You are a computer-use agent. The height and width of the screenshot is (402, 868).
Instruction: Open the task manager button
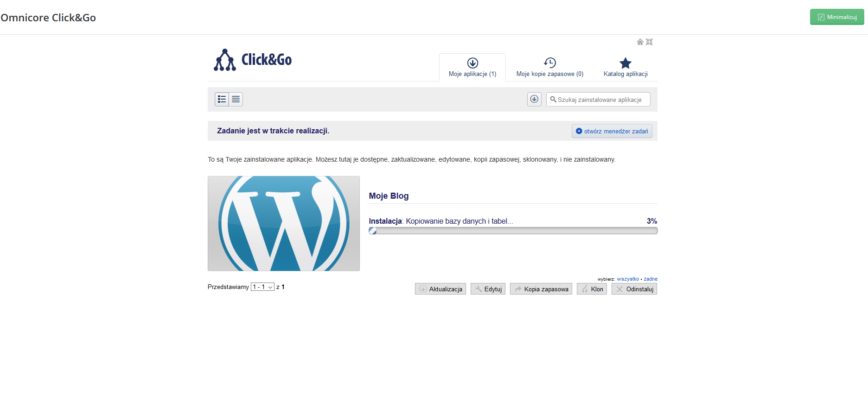(612, 131)
